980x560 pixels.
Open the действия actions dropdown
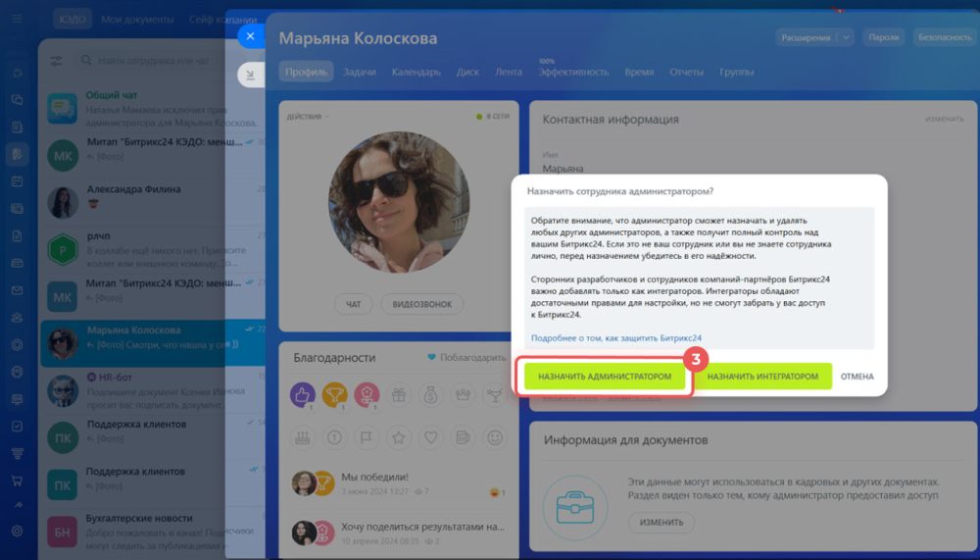pos(308,117)
